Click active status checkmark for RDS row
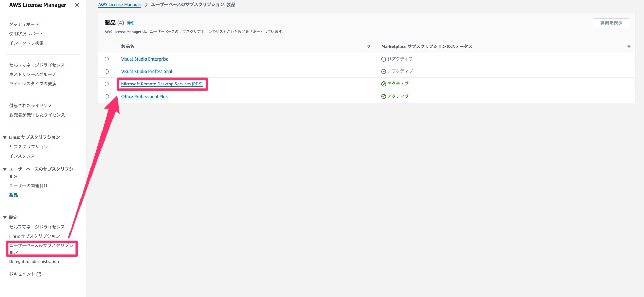Viewport: 644px width, 297px height. (x=384, y=84)
